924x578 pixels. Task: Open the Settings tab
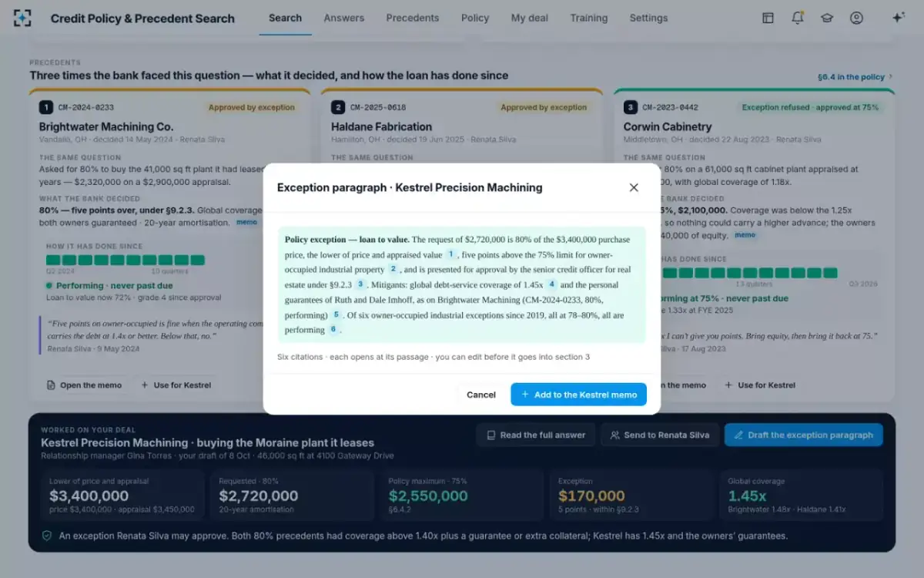(x=648, y=18)
